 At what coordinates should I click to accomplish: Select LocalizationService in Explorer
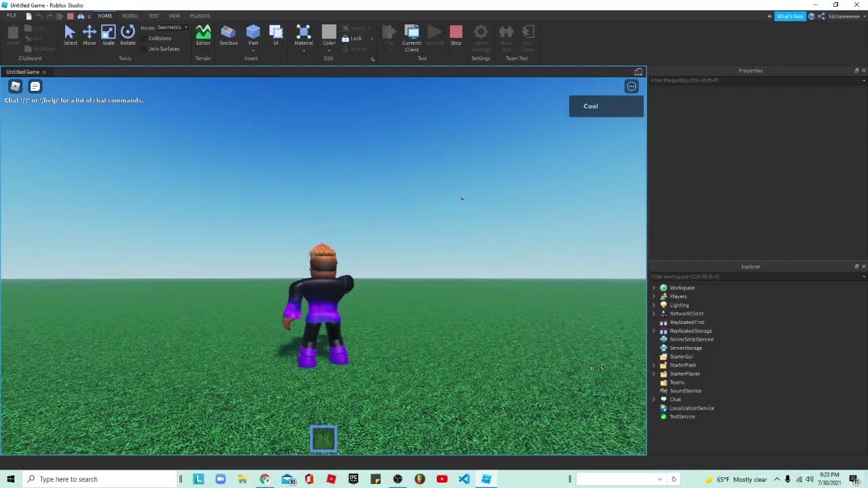(x=692, y=408)
